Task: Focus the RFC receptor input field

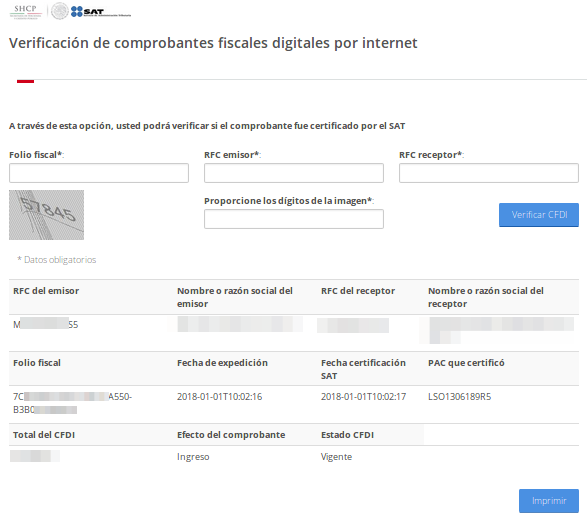Action: [489, 173]
